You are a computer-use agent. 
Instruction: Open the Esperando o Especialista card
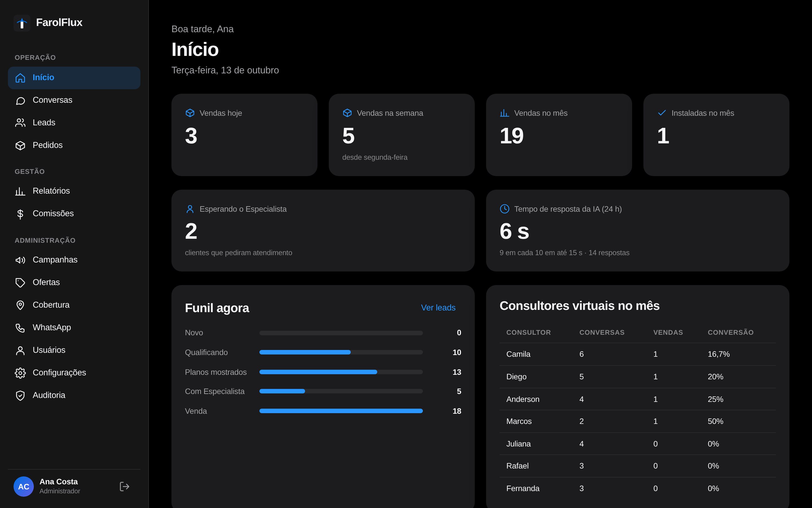tap(323, 231)
